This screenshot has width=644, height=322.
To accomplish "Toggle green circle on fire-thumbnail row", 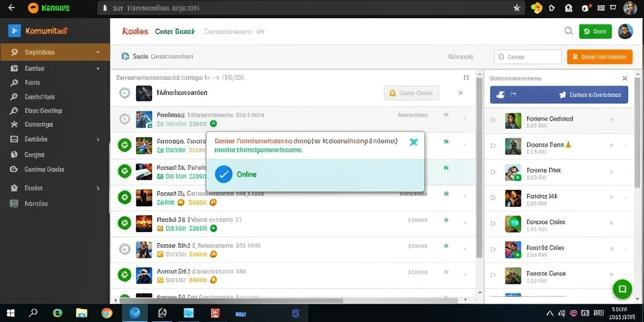I will click(125, 223).
